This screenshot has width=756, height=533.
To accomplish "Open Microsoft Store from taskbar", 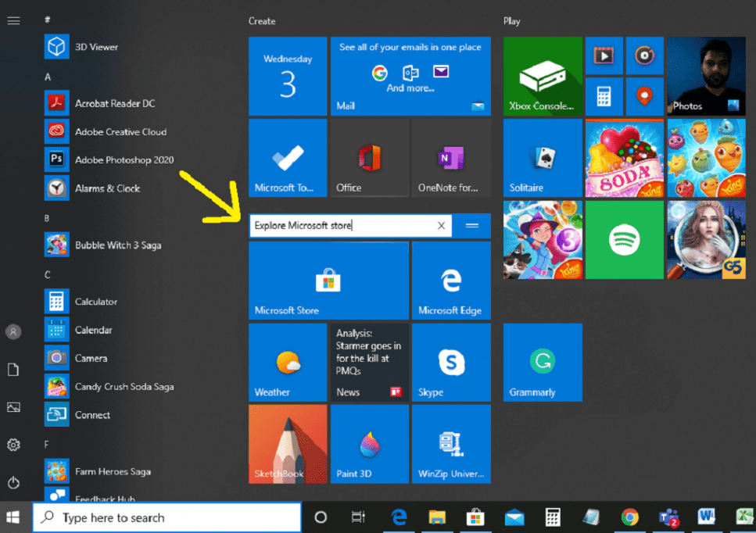I will pyautogui.click(x=475, y=517).
